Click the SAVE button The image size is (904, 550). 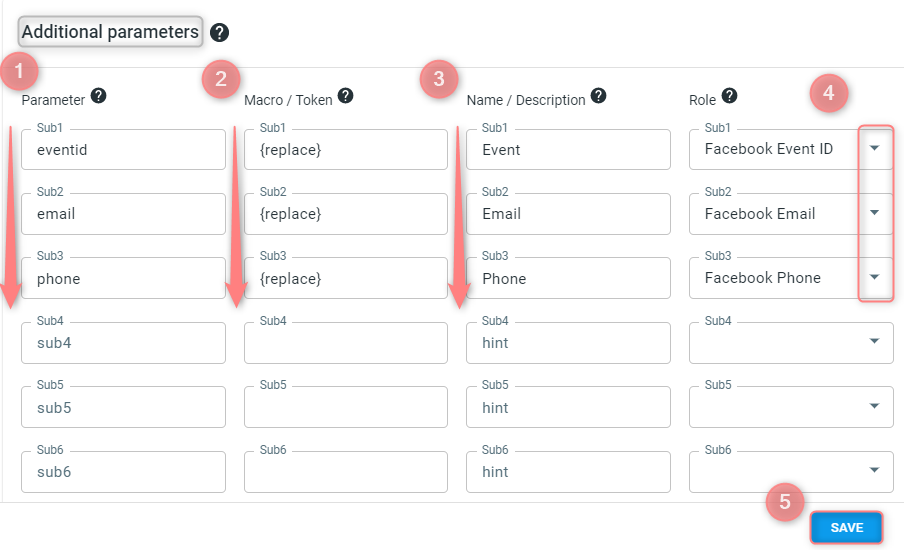click(846, 528)
